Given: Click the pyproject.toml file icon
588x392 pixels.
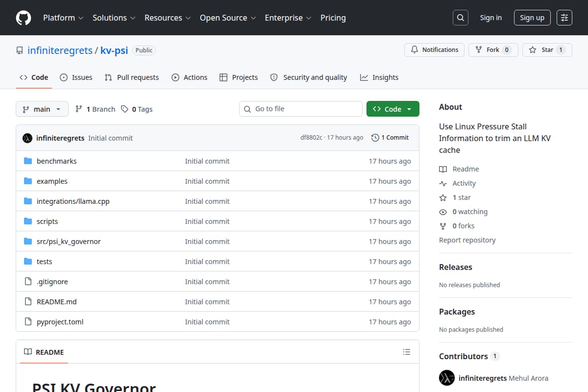Looking at the screenshot, I should tap(28, 322).
